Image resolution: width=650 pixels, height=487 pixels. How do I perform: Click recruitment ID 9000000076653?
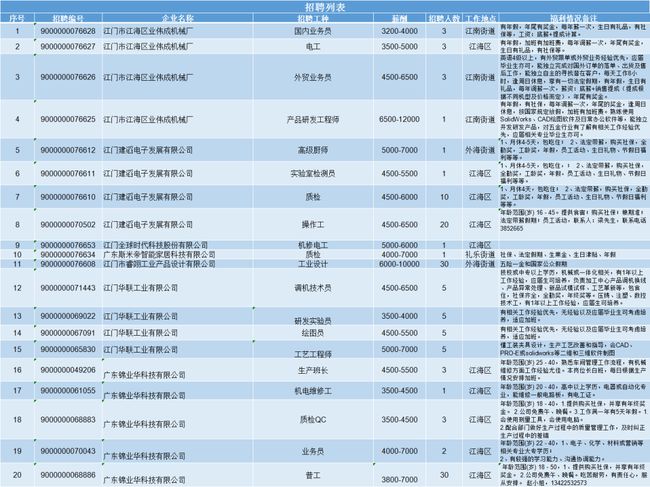(x=68, y=245)
